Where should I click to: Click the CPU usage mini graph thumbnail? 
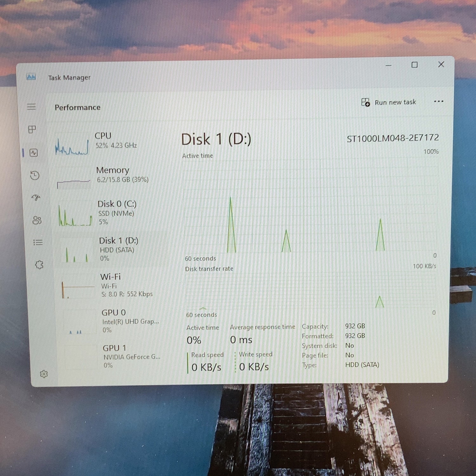(x=72, y=144)
